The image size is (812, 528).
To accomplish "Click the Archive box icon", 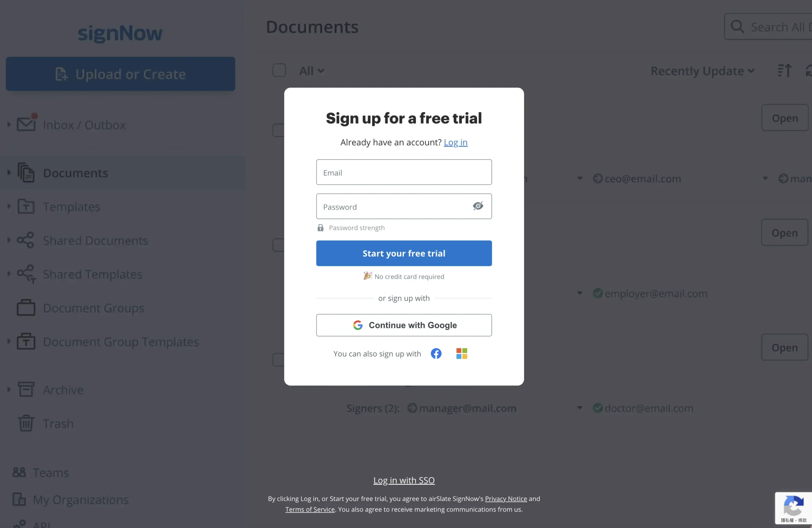I will pyautogui.click(x=26, y=389).
